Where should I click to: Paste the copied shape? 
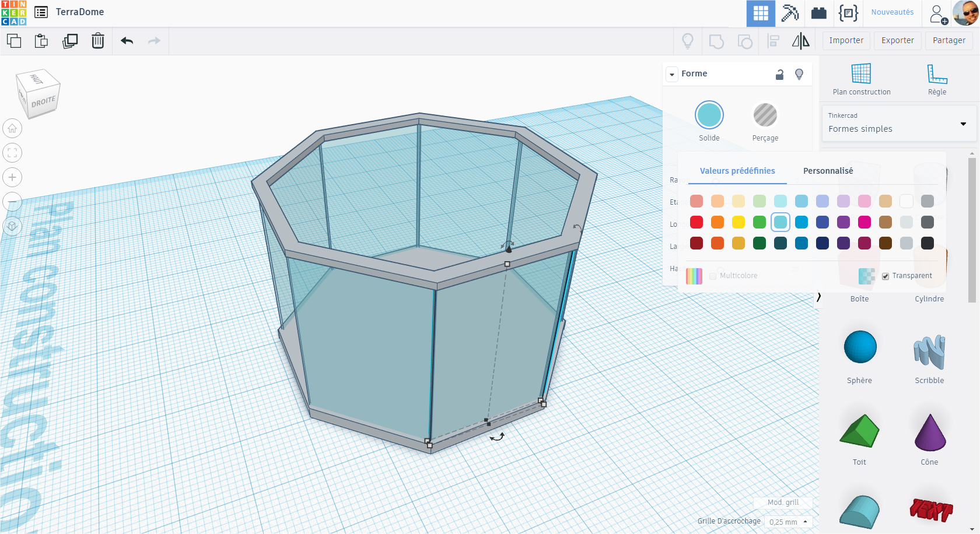point(41,41)
